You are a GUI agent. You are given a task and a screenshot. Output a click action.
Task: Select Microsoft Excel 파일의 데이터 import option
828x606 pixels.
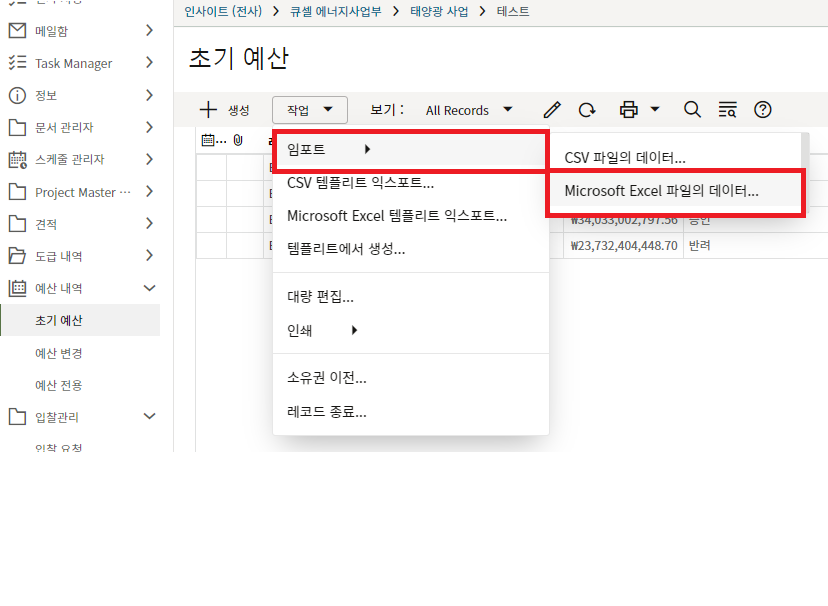pos(661,190)
